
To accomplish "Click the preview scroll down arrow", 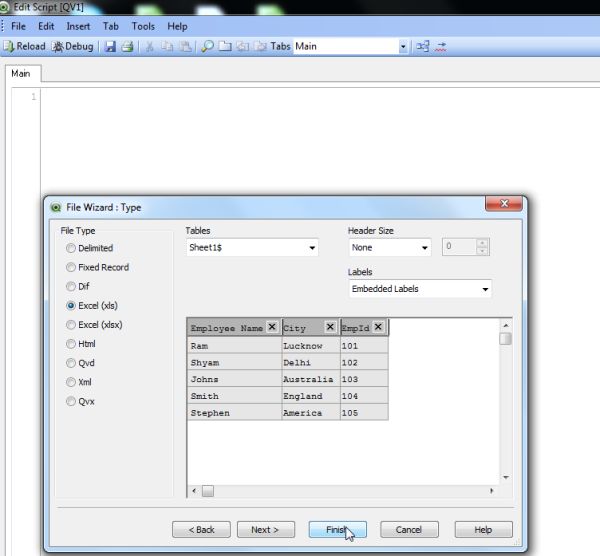I will click(506, 477).
